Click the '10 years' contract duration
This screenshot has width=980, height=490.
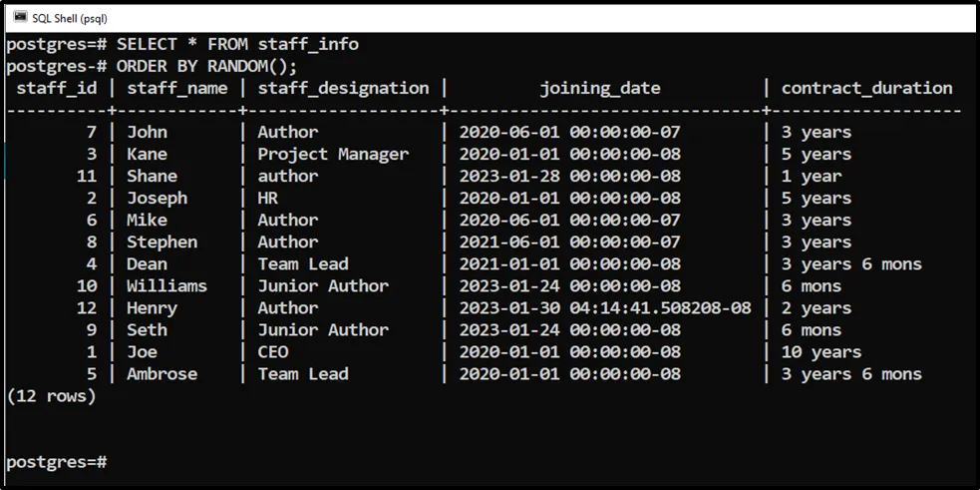(821, 351)
